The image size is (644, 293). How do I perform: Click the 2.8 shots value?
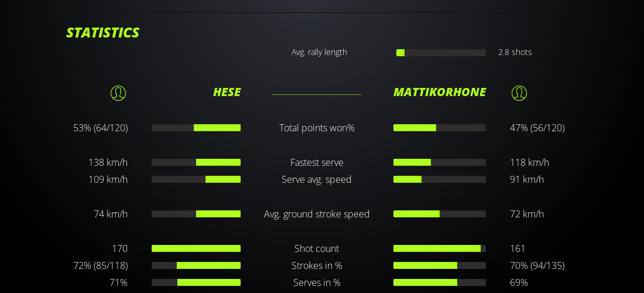click(515, 52)
